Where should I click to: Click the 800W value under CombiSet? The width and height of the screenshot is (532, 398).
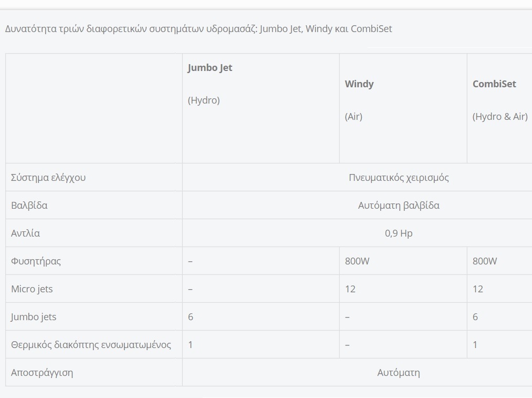[x=485, y=261]
